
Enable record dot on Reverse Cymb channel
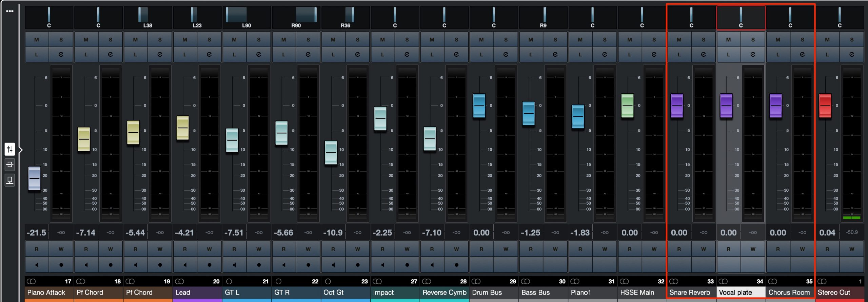[456, 265]
